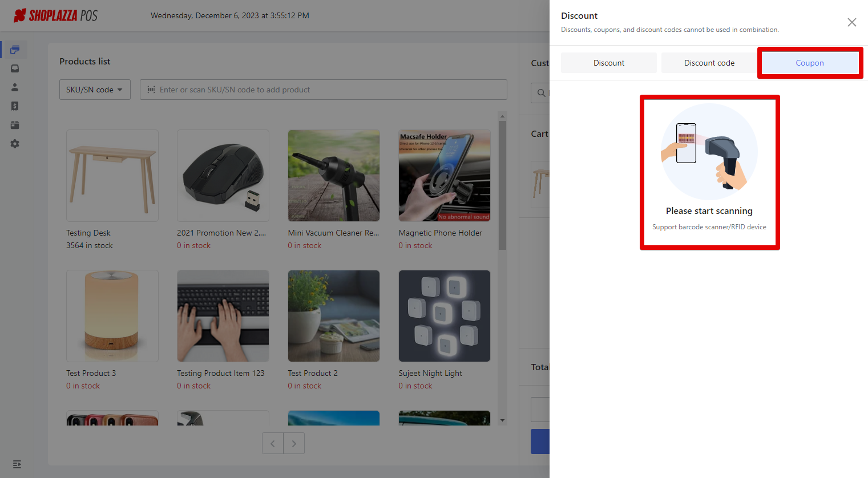Viewport: 868px width, 478px height.
Task: Click the date and time text
Action: click(x=230, y=15)
